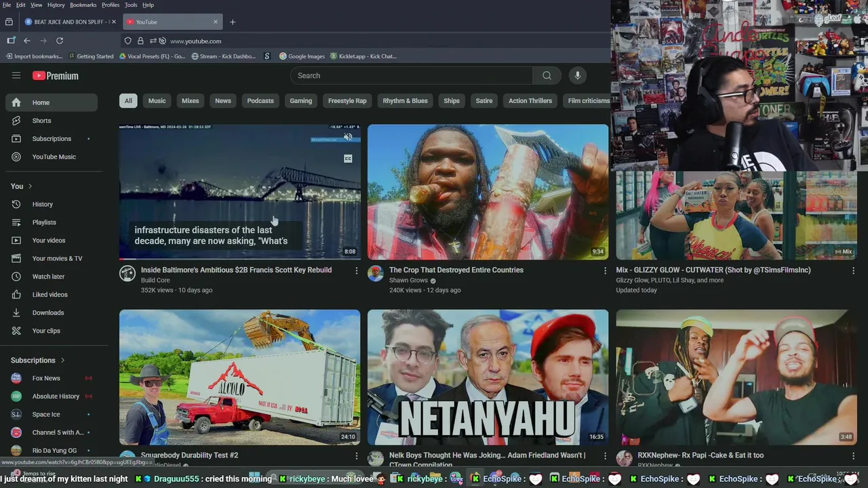Open Watch later list
Viewport: 868px width, 488px height.
52,277
